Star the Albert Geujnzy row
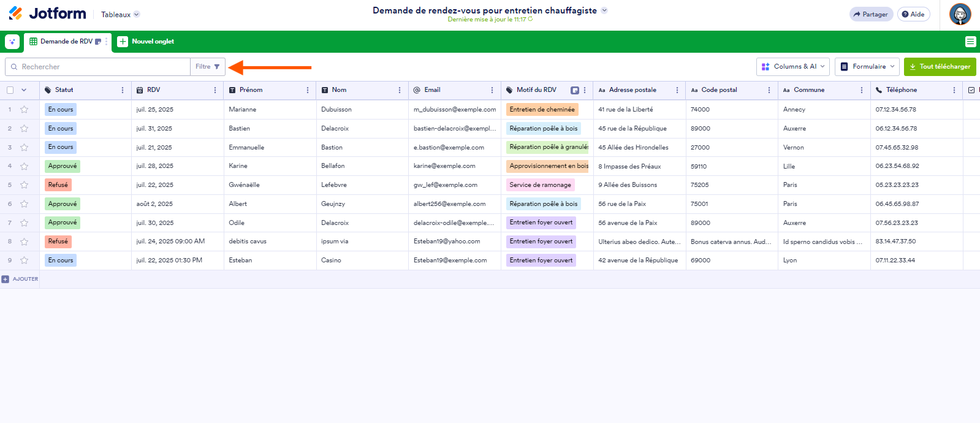 25,204
